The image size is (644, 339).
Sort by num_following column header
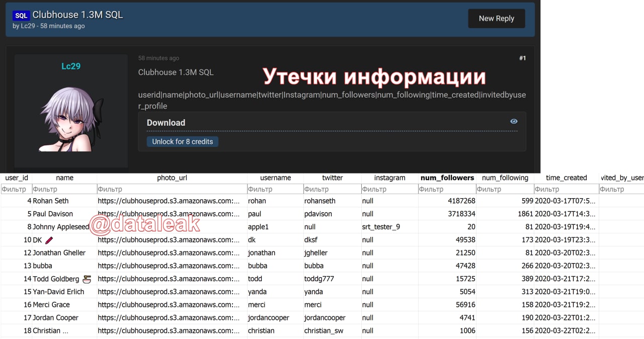point(505,178)
